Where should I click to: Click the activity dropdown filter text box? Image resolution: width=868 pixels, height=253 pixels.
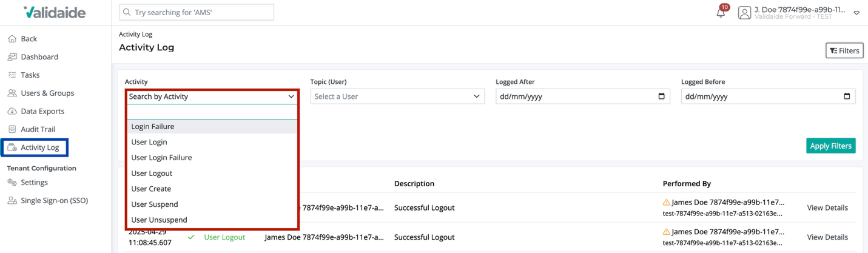tap(212, 112)
